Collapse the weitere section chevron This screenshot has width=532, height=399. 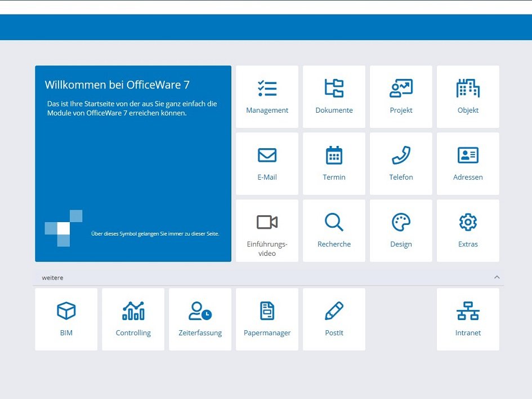pyautogui.click(x=497, y=277)
